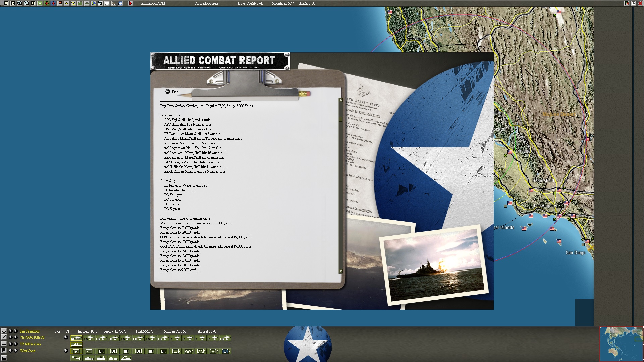
Task: Select the RE recon air unit icon
Action: [x=76, y=338]
